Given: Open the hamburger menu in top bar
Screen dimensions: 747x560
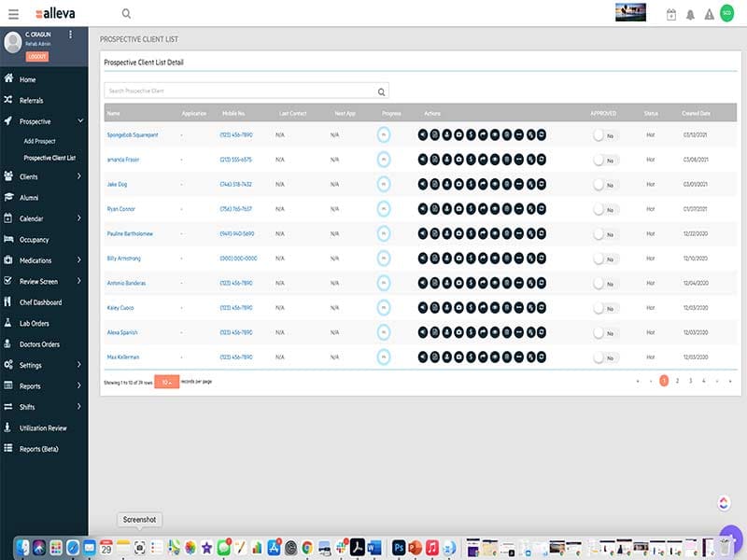Looking at the screenshot, I should pos(14,14).
